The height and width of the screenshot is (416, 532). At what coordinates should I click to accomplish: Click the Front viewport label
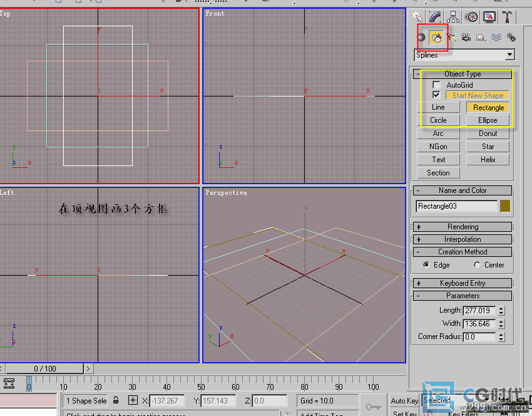click(x=215, y=14)
